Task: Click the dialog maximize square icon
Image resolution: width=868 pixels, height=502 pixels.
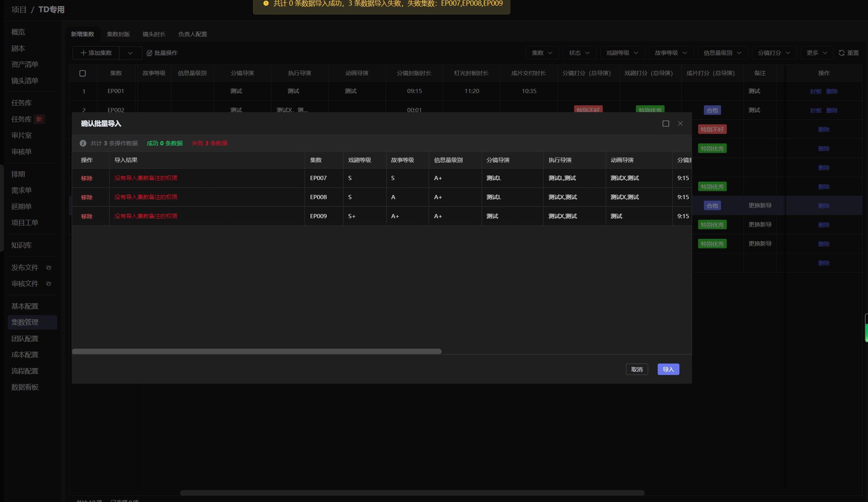Action: tap(666, 124)
